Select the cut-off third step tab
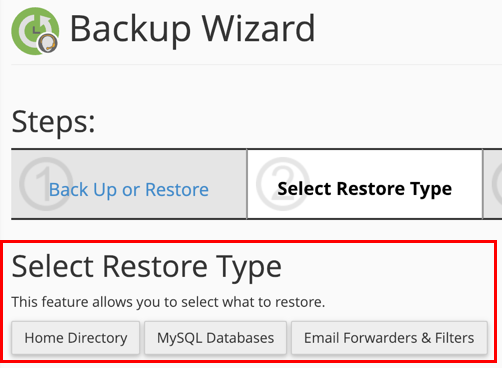 click(493, 184)
